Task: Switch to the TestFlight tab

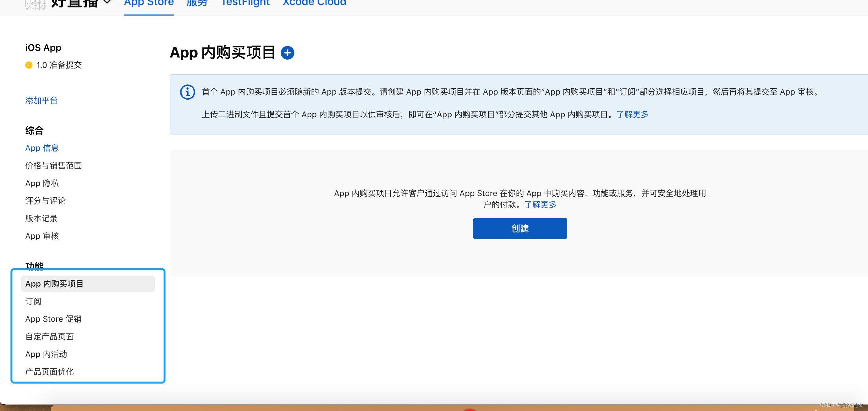Action: tap(245, 3)
